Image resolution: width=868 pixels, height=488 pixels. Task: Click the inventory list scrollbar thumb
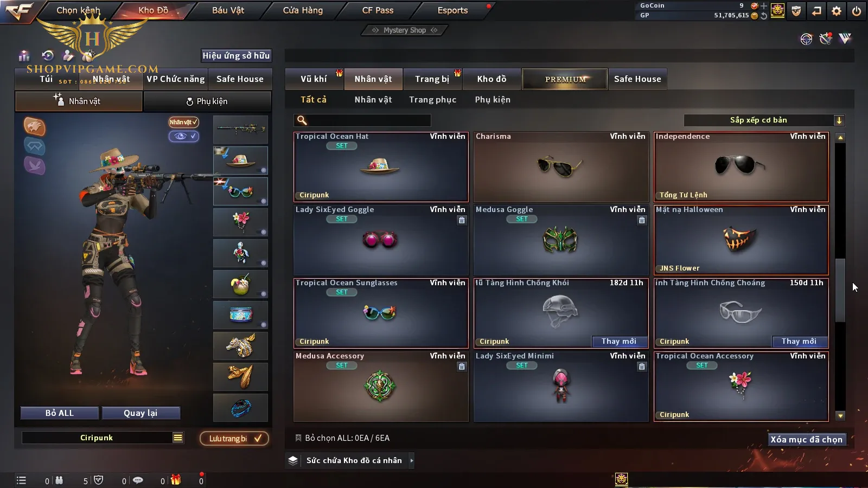pyautogui.click(x=840, y=290)
